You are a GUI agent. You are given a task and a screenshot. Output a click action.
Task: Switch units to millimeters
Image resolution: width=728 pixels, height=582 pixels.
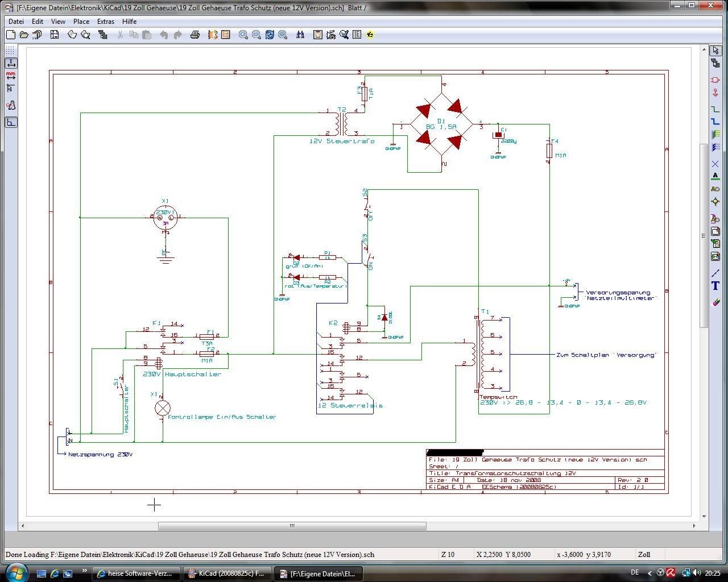pos(10,76)
